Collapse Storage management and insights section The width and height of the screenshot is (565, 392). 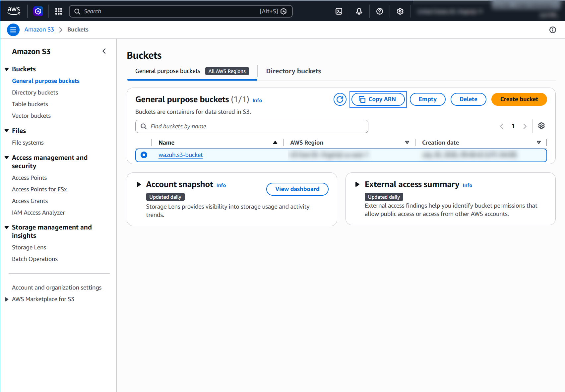click(7, 227)
